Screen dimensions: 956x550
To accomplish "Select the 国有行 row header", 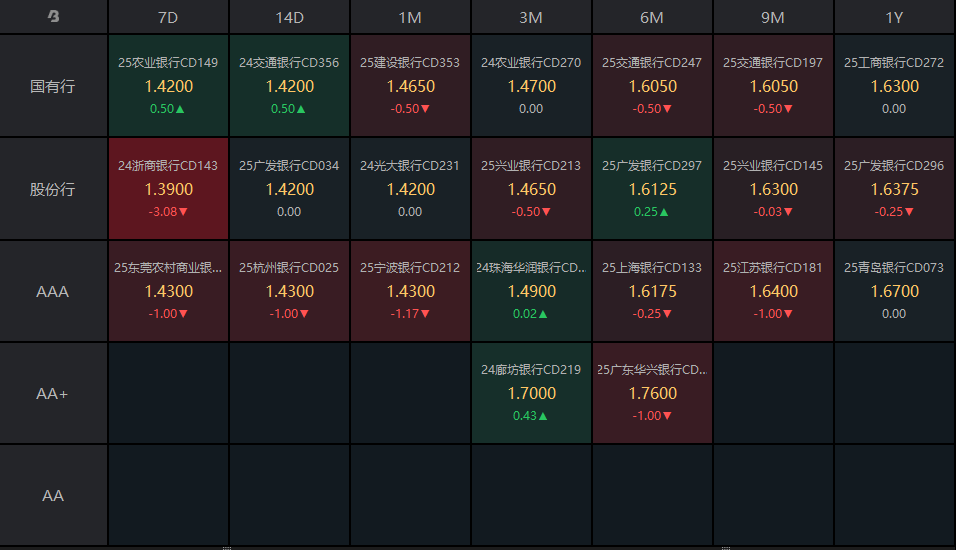I will (x=53, y=86).
